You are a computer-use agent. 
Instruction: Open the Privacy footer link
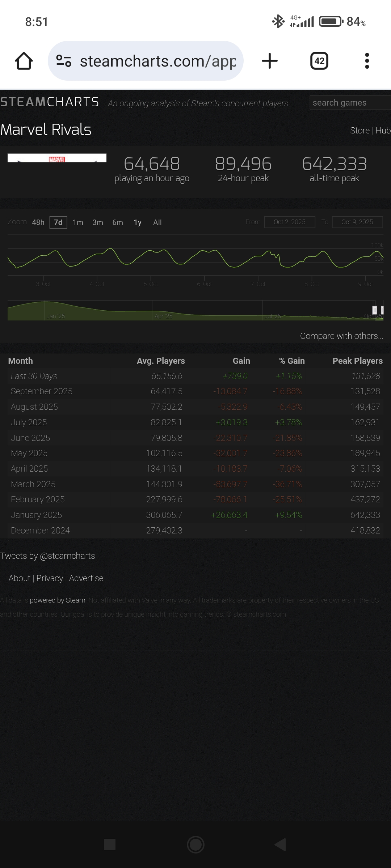[50, 578]
